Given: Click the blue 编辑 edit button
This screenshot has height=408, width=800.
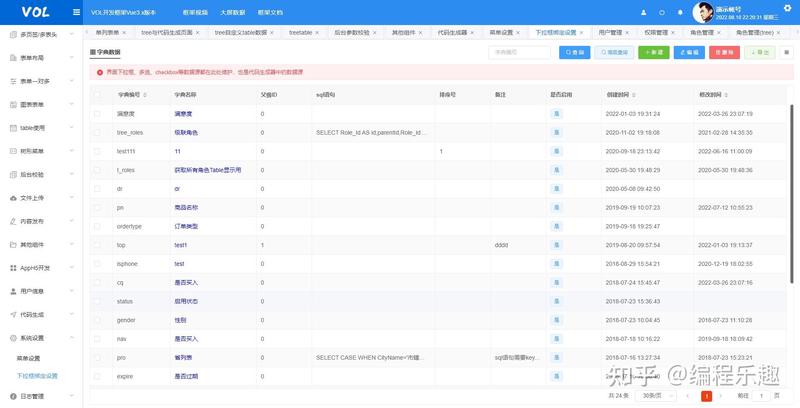Looking at the screenshot, I should pos(689,53).
